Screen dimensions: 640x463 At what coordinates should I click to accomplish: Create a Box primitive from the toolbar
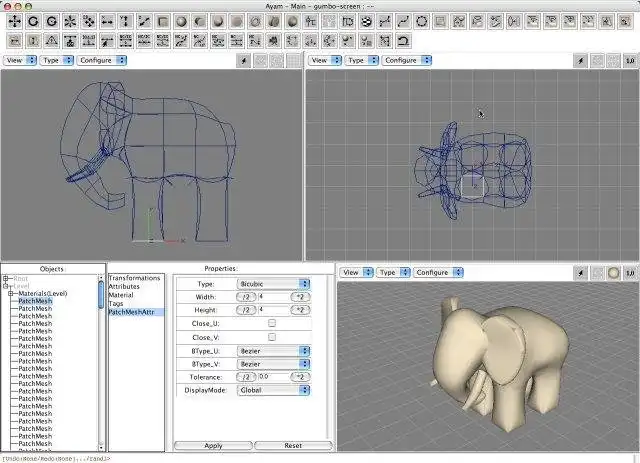163,21
